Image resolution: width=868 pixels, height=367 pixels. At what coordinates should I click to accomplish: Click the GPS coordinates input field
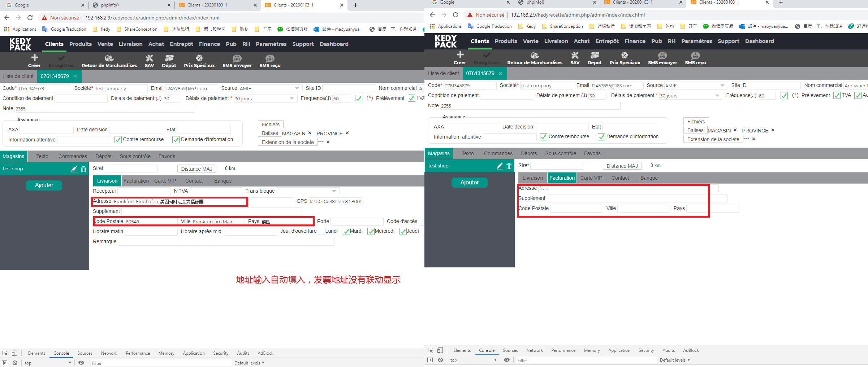335,201
